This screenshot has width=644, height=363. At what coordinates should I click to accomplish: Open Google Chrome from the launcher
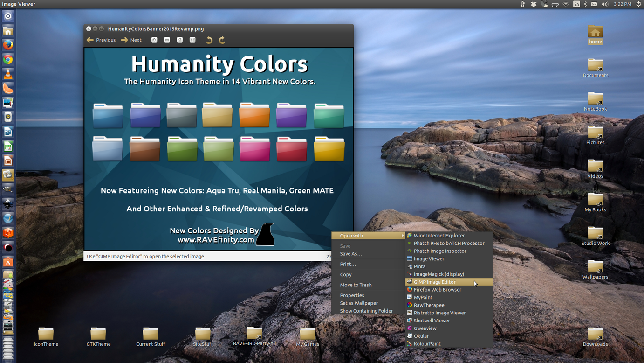pyautogui.click(x=8, y=59)
